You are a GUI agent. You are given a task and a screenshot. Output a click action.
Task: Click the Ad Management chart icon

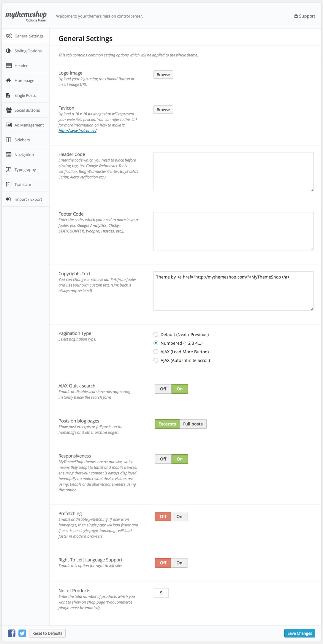9,125
